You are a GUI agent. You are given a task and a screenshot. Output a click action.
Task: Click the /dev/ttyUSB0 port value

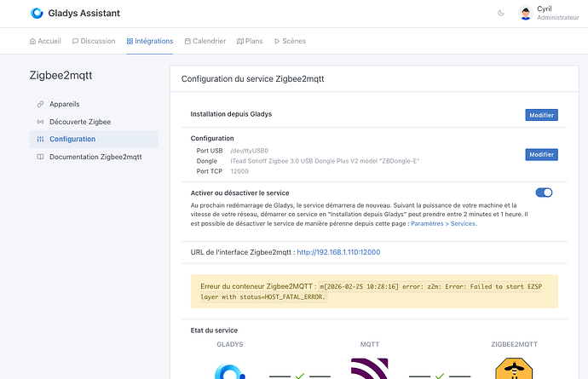[x=250, y=151]
